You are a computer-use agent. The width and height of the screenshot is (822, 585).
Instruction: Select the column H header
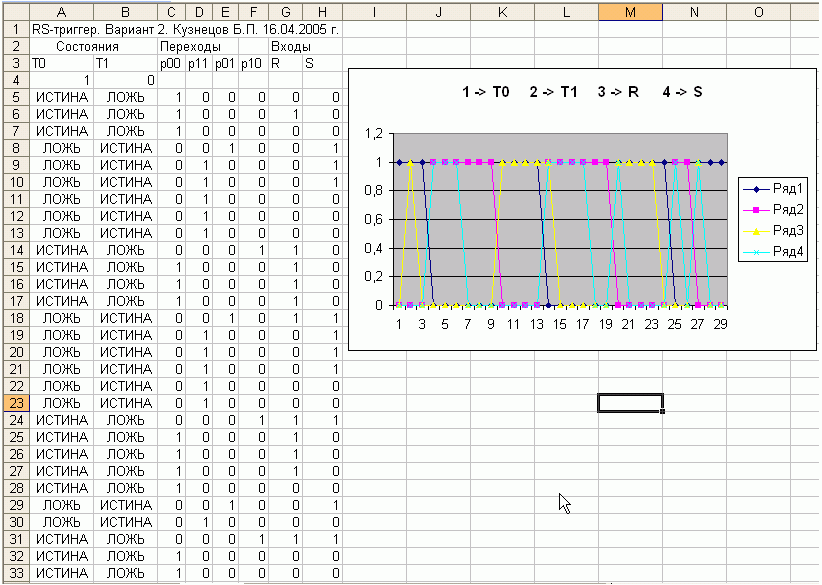click(322, 11)
